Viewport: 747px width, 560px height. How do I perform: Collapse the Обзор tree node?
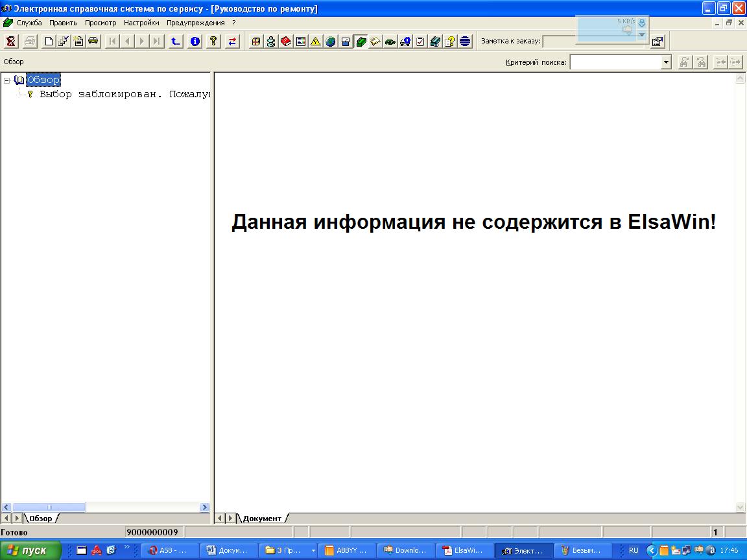(7, 80)
